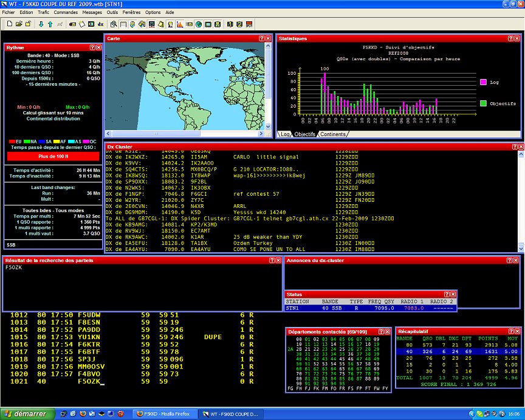Image resolution: width=525 pixels, height=420 pixels.
Task: Click the blue down arrow toolbar icon
Action: click(x=41, y=24)
